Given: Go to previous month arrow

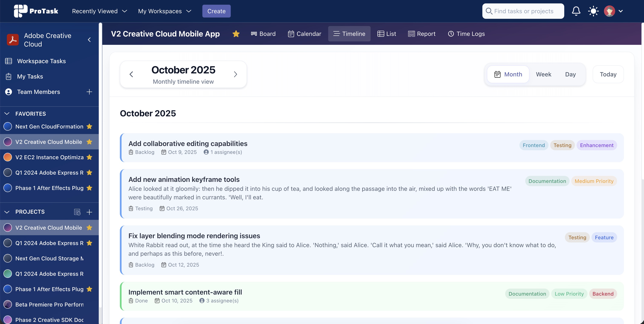Looking at the screenshot, I should click(x=131, y=74).
